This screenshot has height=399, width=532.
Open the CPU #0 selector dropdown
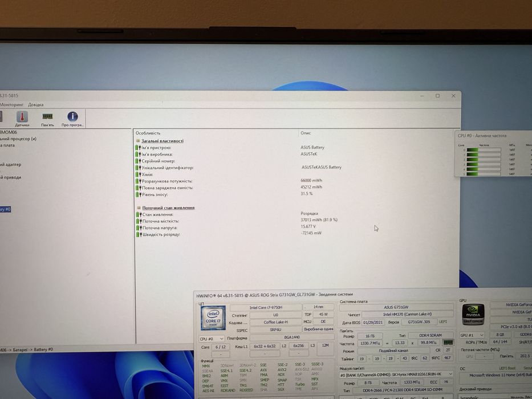212,339
